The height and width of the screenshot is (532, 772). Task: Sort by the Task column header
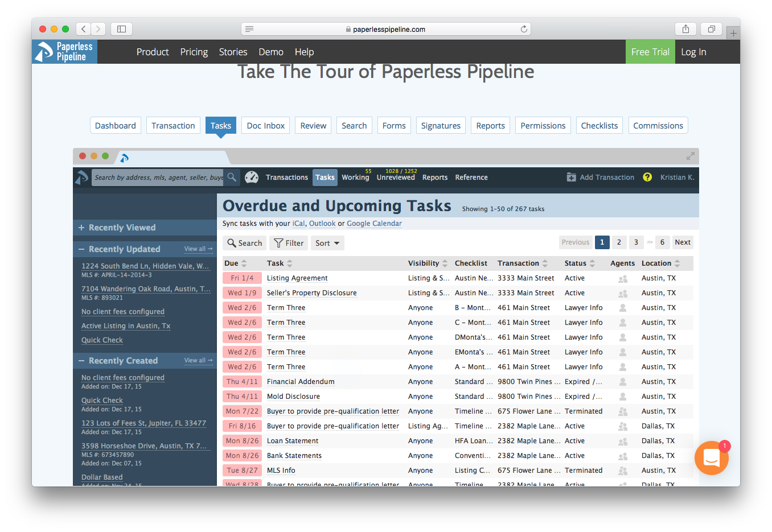[280, 263]
